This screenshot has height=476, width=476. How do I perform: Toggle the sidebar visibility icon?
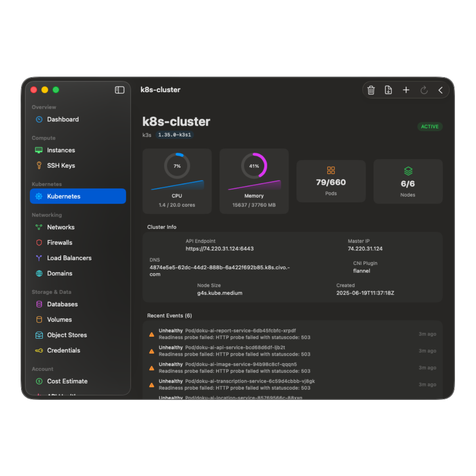click(119, 90)
